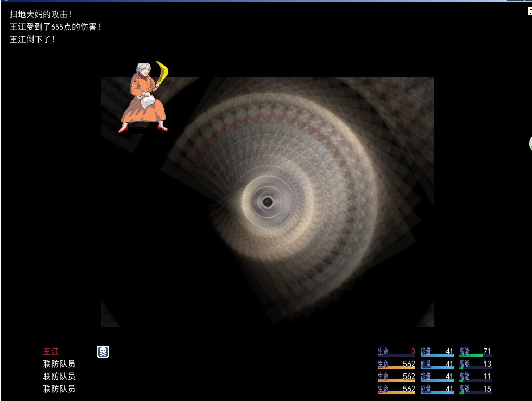The image size is (532, 401).
Task: Click the 高能 gauge showing 71
Action: [475, 352]
